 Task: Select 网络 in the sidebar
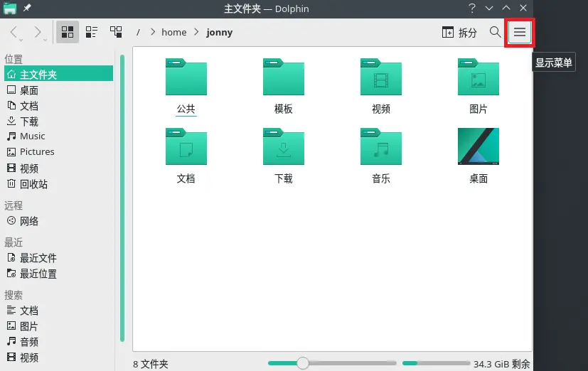(x=28, y=221)
